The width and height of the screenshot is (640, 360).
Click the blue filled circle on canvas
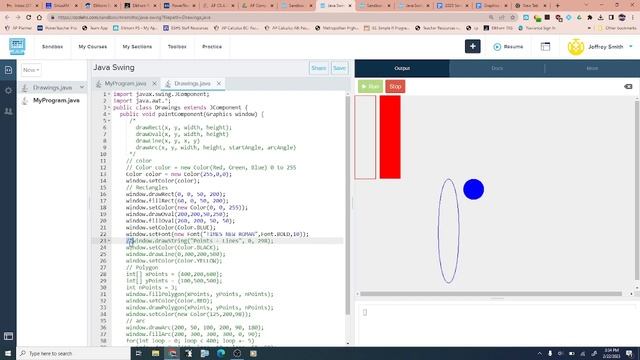click(x=473, y=189)
